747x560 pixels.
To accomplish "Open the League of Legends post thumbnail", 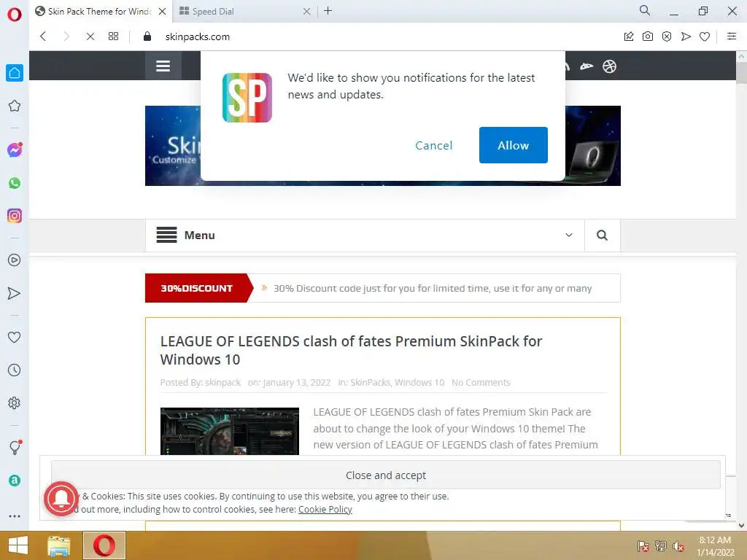I will coord(230,431).
